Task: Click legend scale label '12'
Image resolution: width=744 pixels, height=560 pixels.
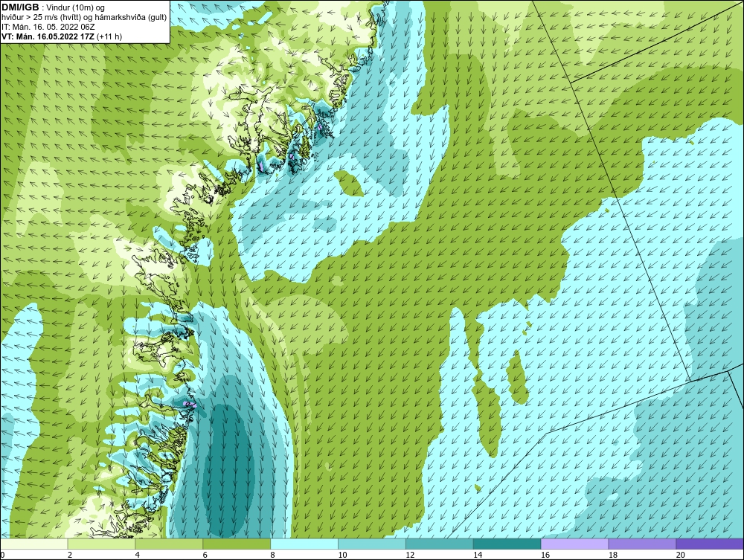Action: (x=410, y=555)
